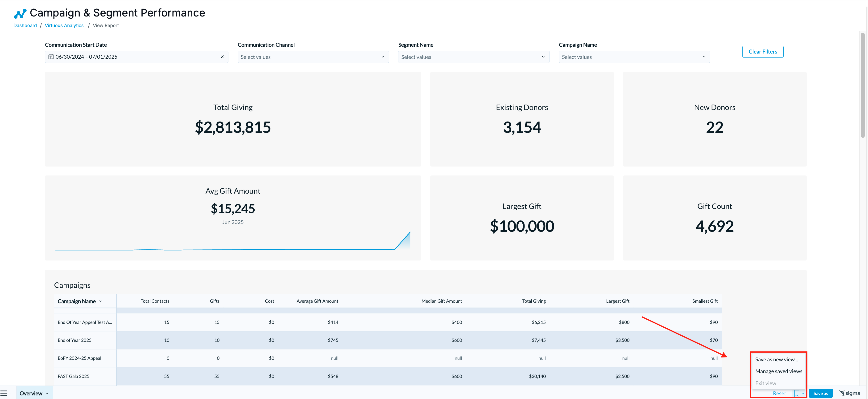Image resolution: width=868 pixels, height=399 pixels.
Task: Select the 'End Of Year Appeal Test A...' row
Action: pyautogui.click(x=388, y=322)
